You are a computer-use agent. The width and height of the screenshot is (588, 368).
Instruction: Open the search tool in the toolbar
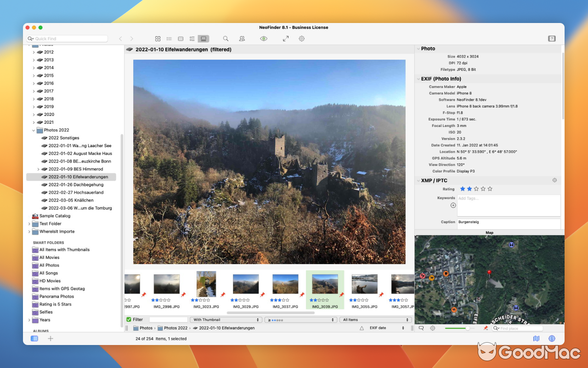(226, 39)
